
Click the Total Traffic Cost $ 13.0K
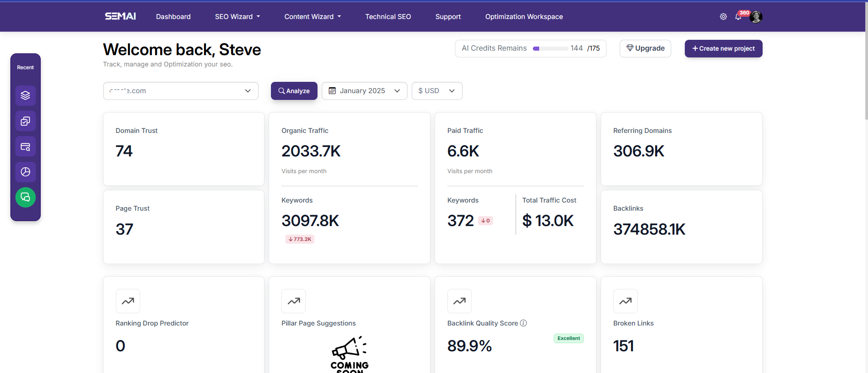548,221
